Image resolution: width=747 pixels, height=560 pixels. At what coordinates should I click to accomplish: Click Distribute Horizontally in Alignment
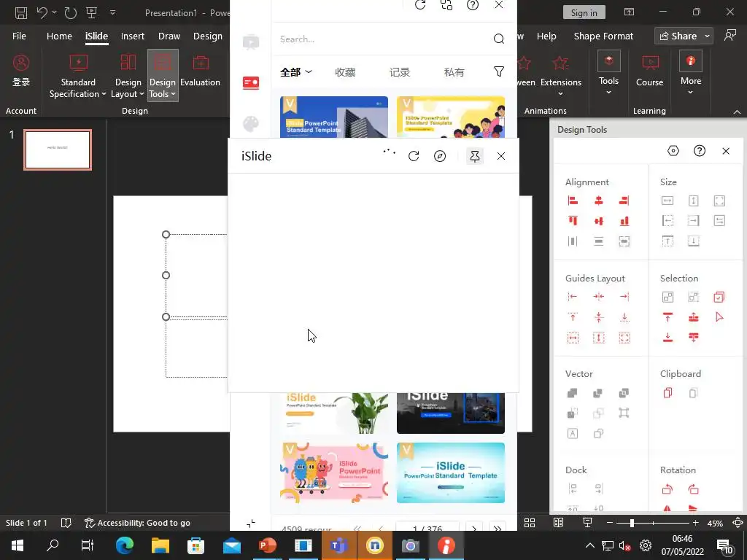pyautogui.click(x=573, y=241)
